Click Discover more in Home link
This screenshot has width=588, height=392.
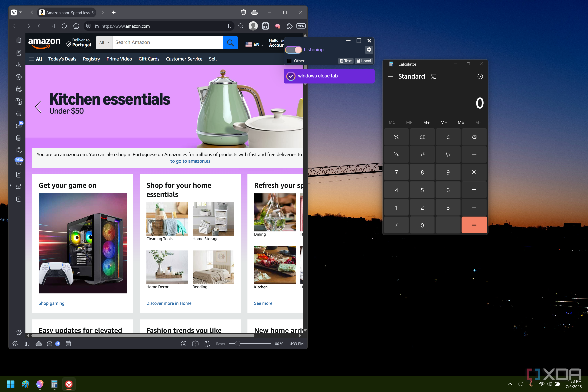pyautogui.click(x=169, y=303)
